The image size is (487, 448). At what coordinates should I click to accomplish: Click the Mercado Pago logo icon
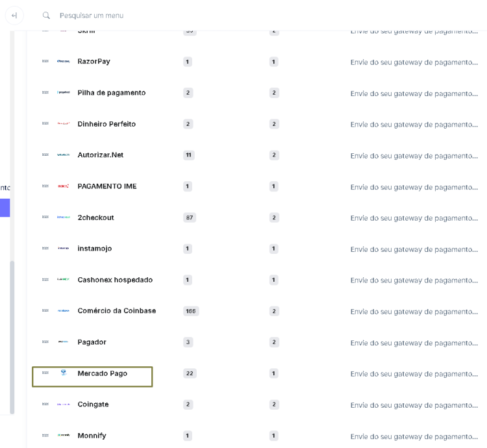point(64,373)
